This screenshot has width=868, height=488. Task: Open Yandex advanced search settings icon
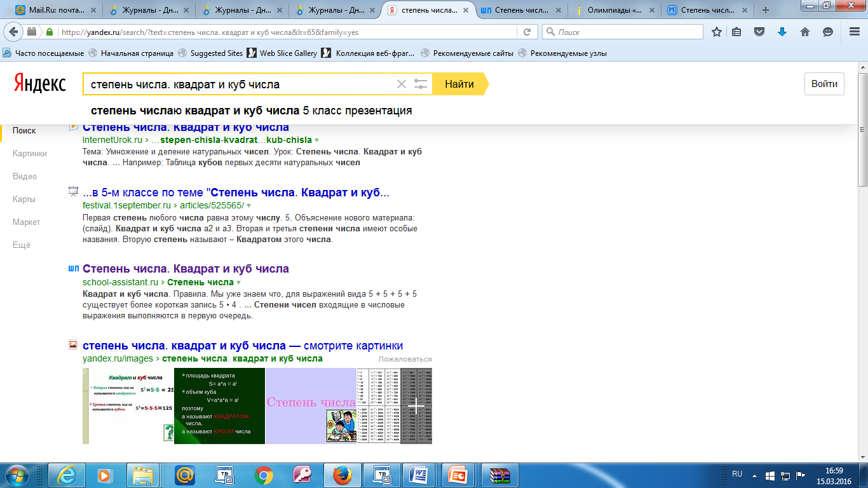pyautogui.click(x=420, y=84)
